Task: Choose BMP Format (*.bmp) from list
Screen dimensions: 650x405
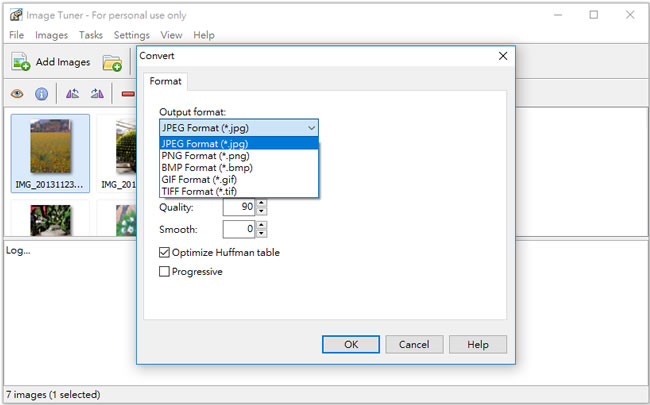Action: click(239, 167)
